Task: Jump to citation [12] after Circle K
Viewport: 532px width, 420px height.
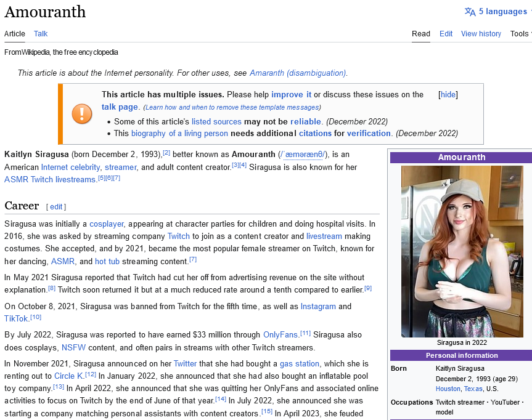Action: point(91,374)
